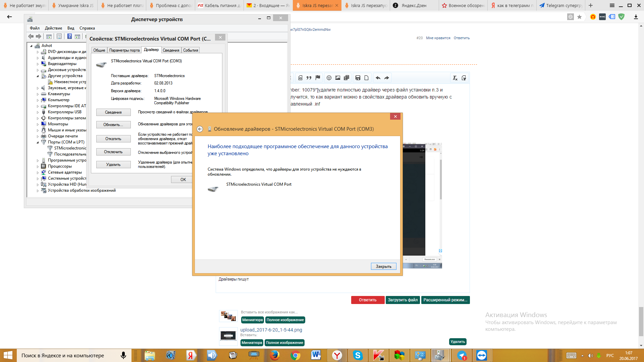Insert quote in forum editor toolbar
This screenshot has width=644, height=362.
coord(309,78)
